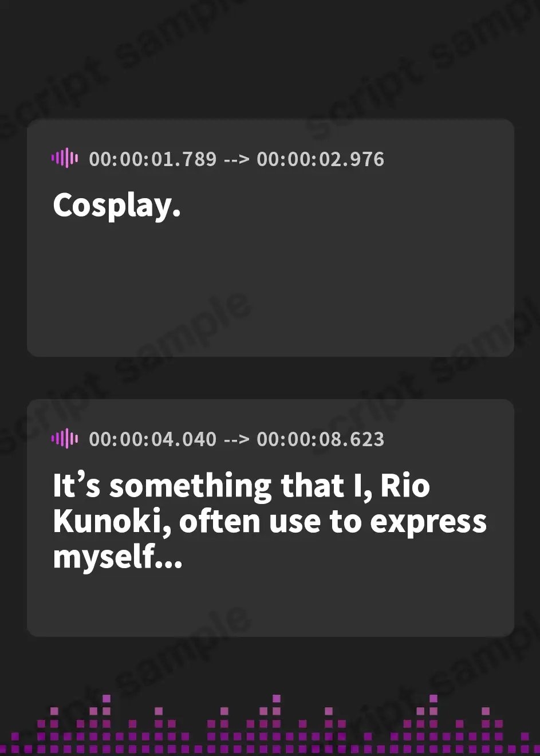
Task: Click the line "It's something that I, Rio"
Action: pos(241,486)
